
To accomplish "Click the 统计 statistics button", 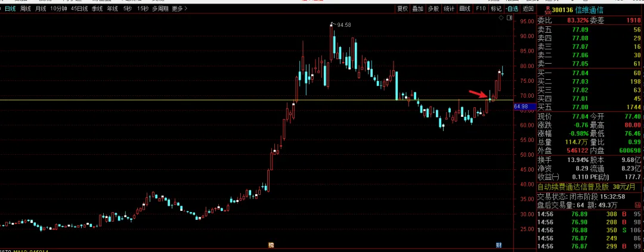I will tap(449, 8).
